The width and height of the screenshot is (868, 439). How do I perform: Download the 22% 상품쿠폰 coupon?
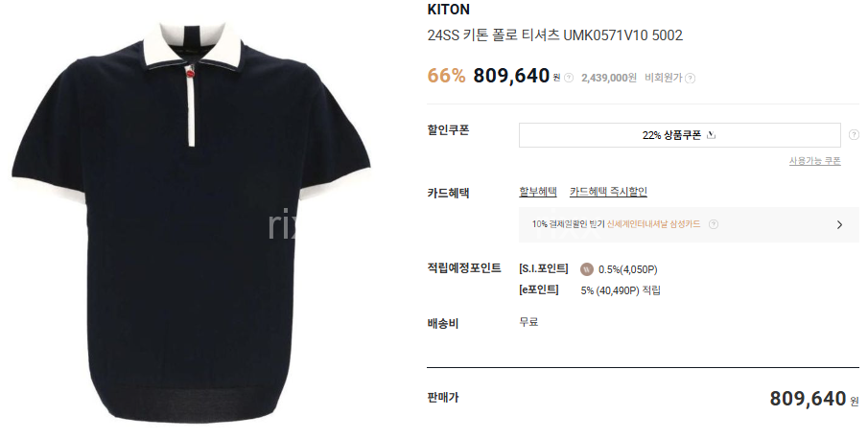(x=679, y=135)
